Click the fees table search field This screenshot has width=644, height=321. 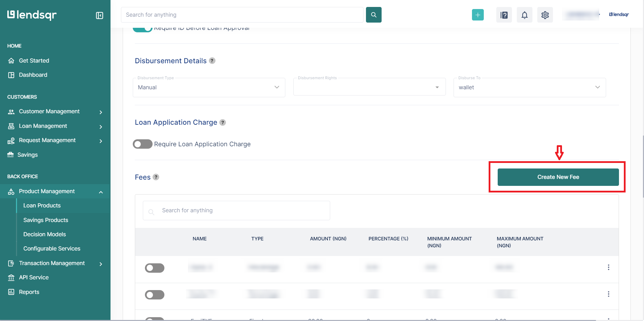tap(236, 211)
